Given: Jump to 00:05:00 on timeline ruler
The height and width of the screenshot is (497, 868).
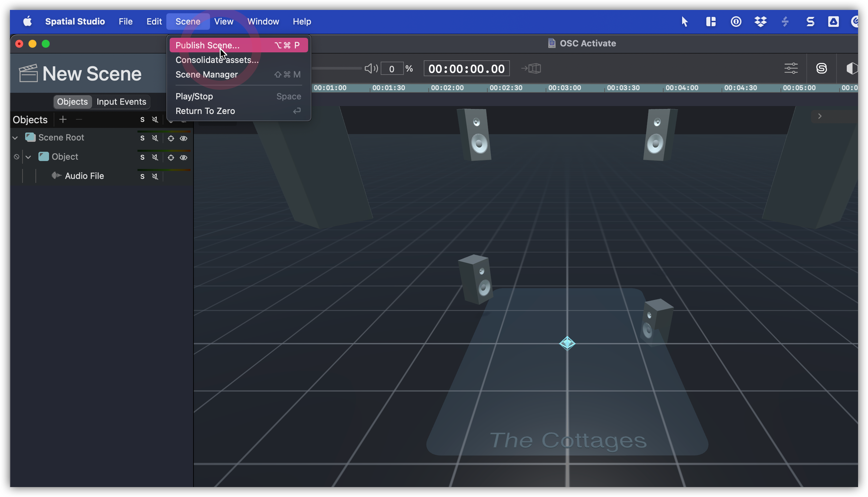Looking at the screenshot, I should pos(799,88).
